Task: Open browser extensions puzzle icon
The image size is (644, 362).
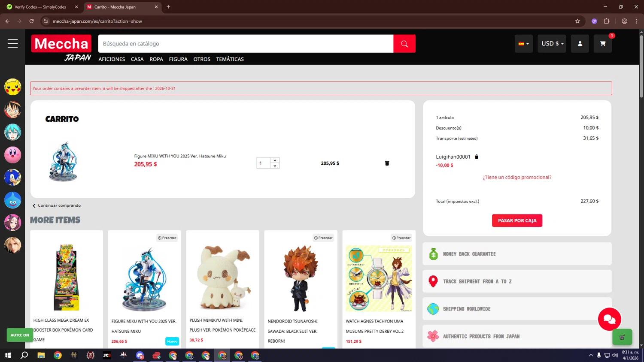Action: [607, 21]
